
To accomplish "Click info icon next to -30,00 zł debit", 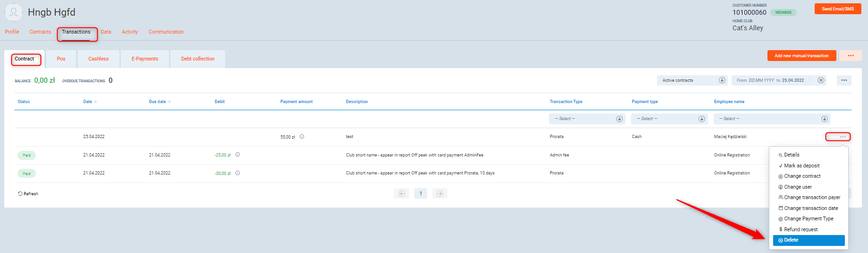I will click(x=237, y=173).
